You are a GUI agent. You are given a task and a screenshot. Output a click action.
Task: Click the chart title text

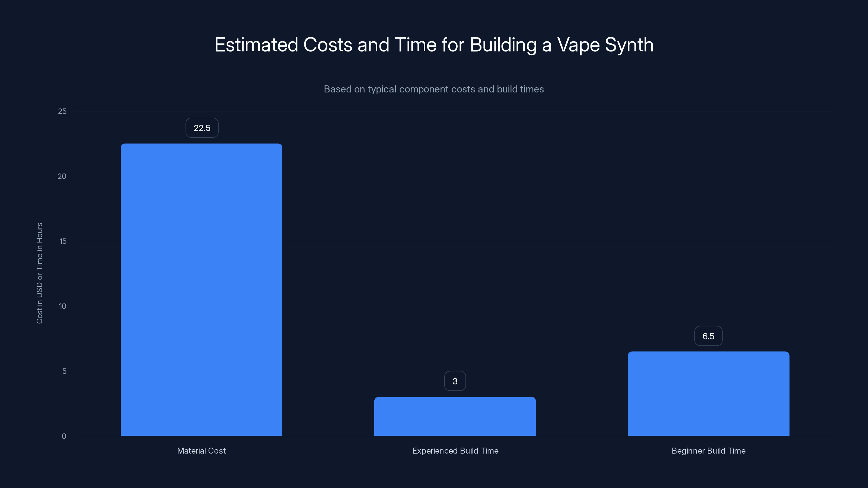[434, 44]
